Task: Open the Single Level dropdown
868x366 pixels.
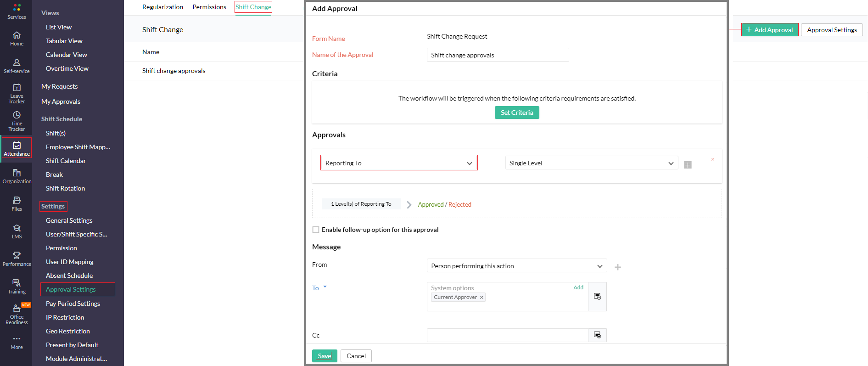Action: 591,163
